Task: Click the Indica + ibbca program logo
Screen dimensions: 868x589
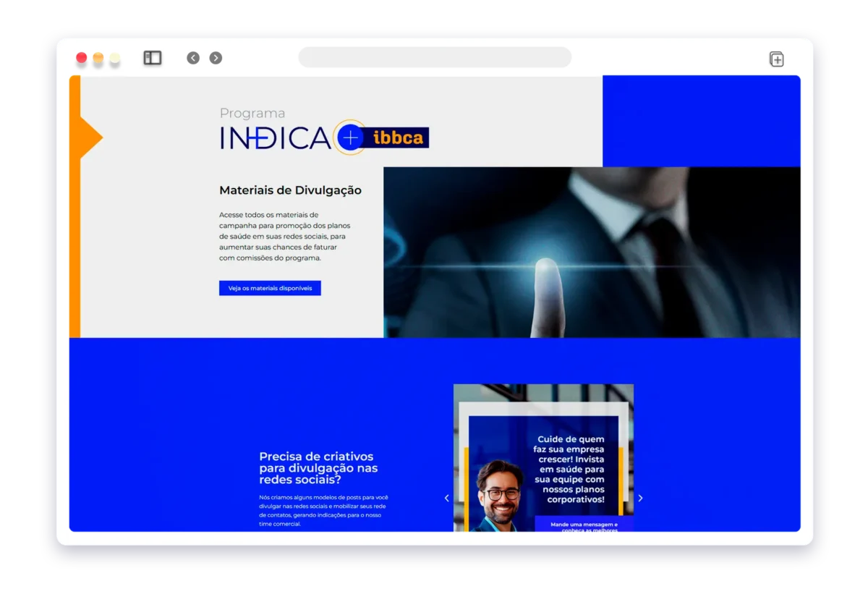Action: coord(325,137)
